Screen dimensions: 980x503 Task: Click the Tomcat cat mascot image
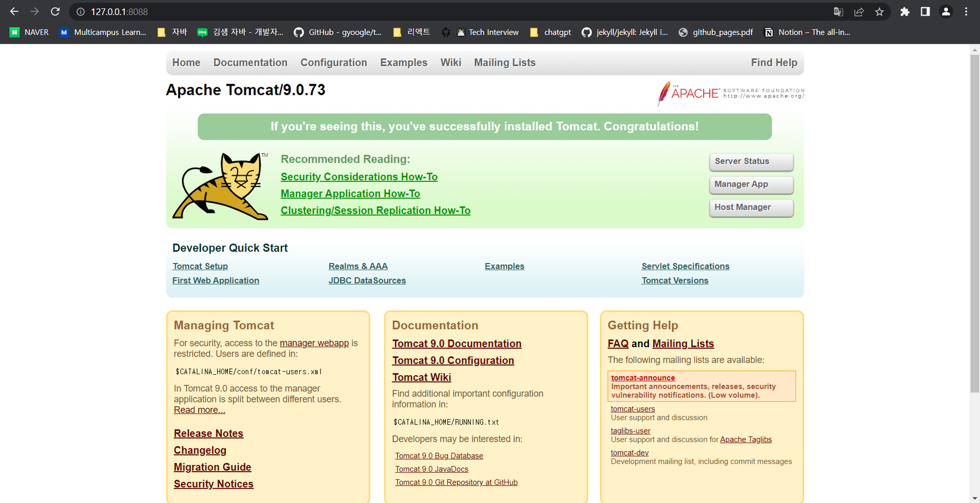220,186
